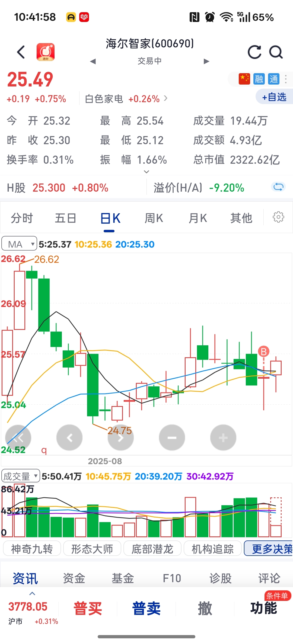The width and height of the screenshot is (293, 644).
Task: Add stock via +自选 button
Action: [274, 97]
